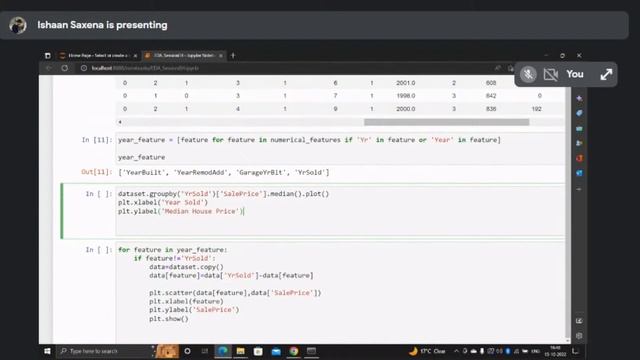Image resolution: width=640 pixels, height=360 pixels.
Task: Click Ishaan Saxena's presenter avatar
Action: click(18, 25)
